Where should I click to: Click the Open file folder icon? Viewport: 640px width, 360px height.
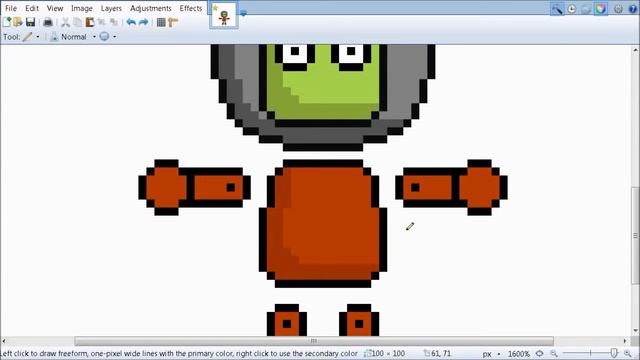click(x=18, y=22)
